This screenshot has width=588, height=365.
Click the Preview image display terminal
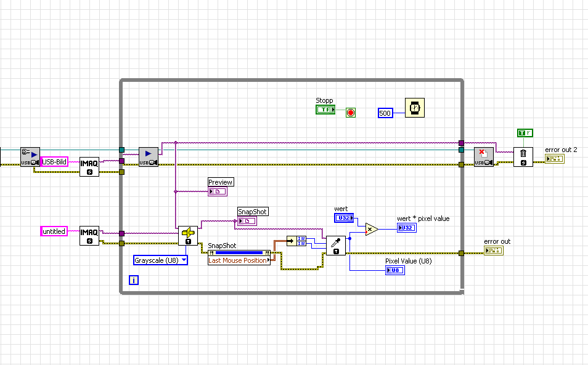pyautogui.click(x=218, y=191)
